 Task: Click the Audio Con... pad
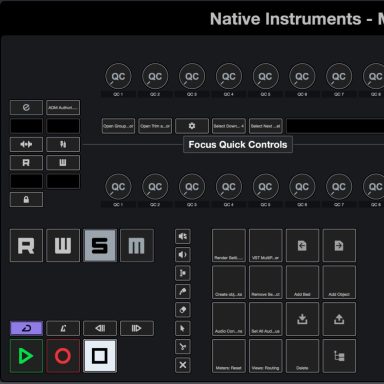pyautogui.click(x=229, y=319)
